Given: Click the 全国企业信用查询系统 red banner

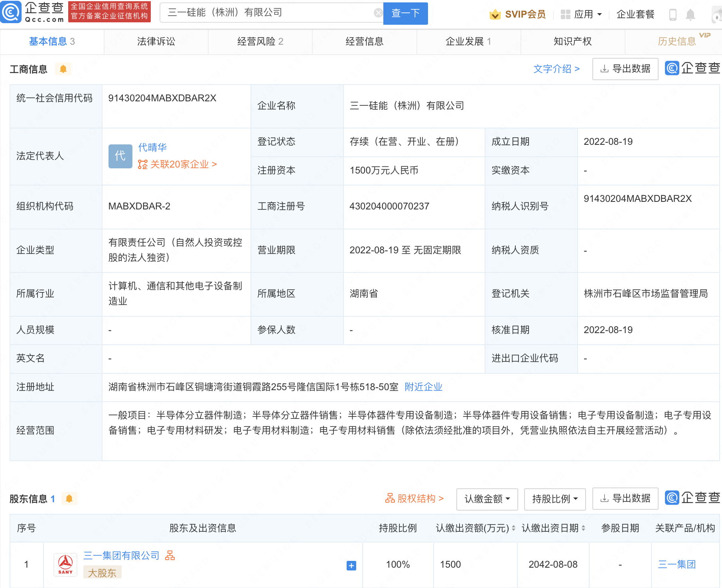Looking at the screenshot, I should pos(109,12).
